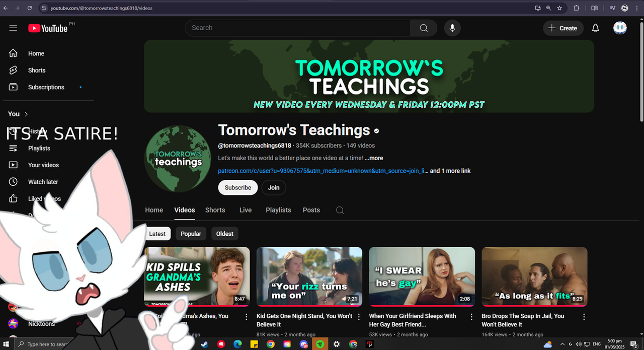
Task: Switch to the channel Live tab
Action: coord(246,210)
